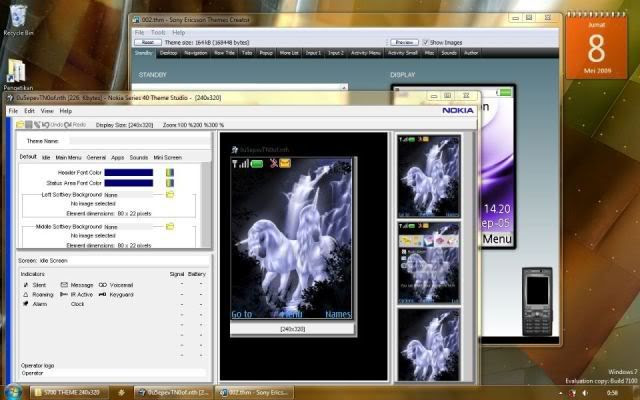Select the idle screen preview thumbnail
Image resolution: width=640 pixels, height=400 pixels.
pyautogui.click(x=429, y=176)
